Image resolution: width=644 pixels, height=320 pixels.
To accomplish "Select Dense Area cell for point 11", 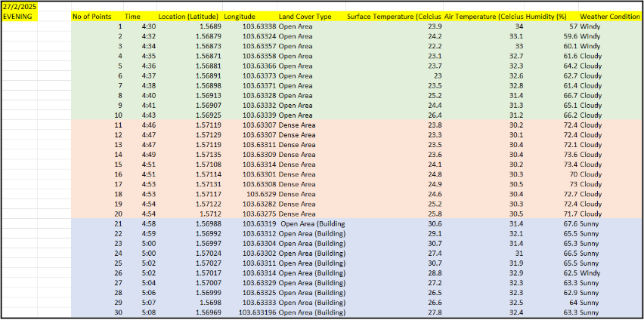I will click(297, 125).
